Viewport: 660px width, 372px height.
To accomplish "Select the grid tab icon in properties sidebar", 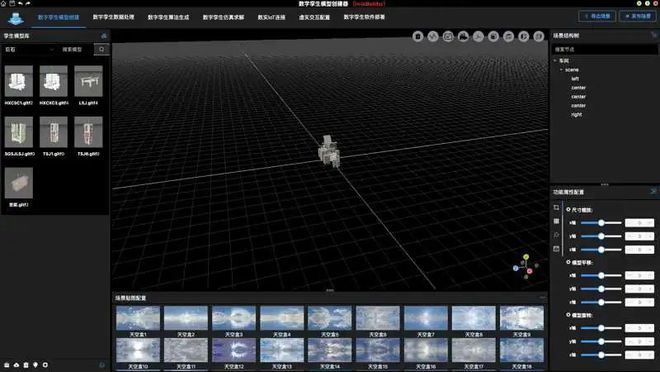I will click(556, 221).
